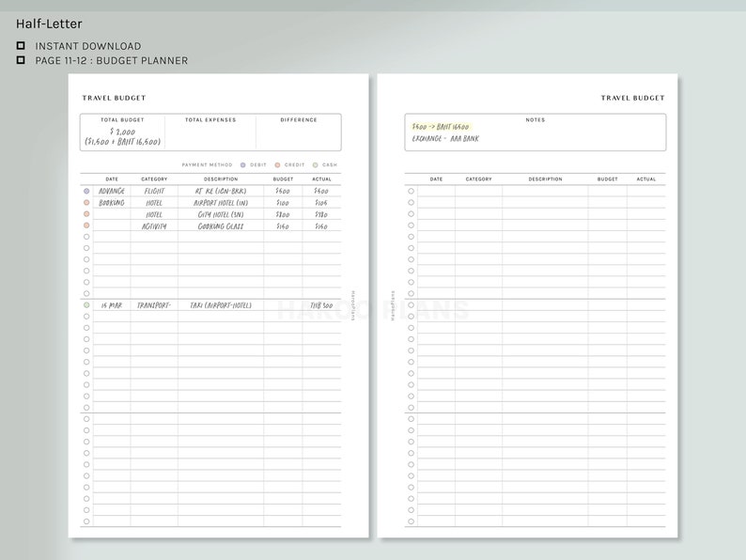
Task: Click the DESCRIPTION column header on the right page
Action: click(545, 179)
